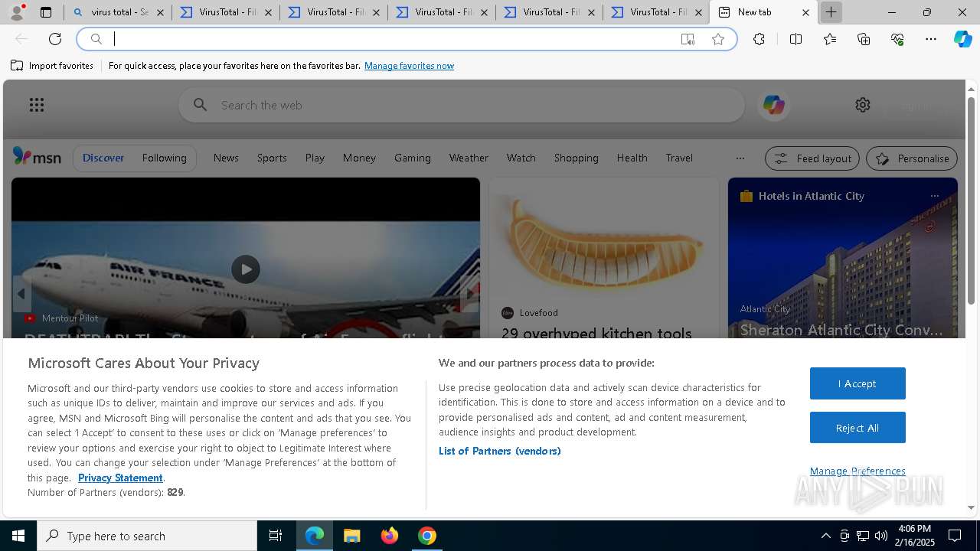Click the immersive reader icon in address bar
980x551 pixels.
688,39
